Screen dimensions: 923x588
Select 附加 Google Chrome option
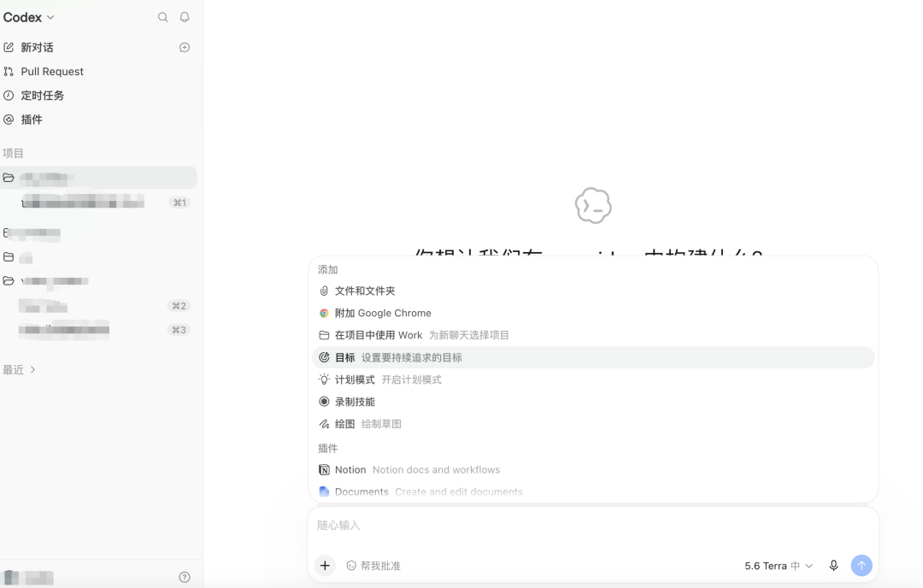tap(593, 313)
